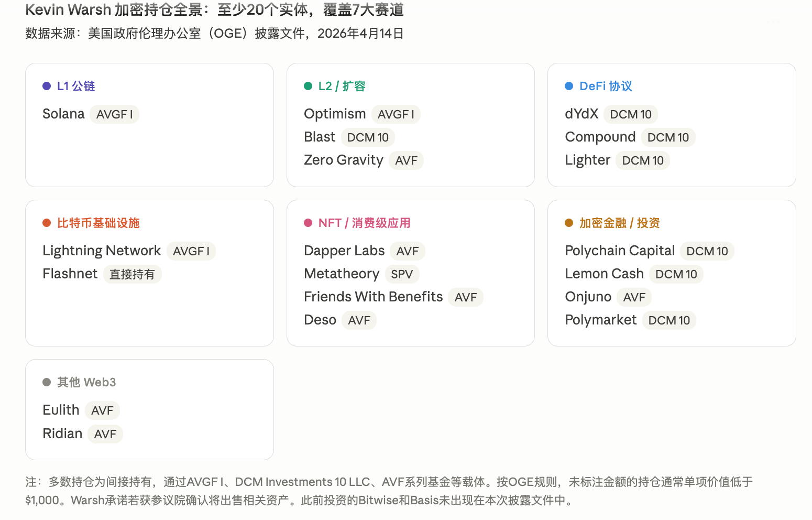The width and height of the screenshot is (812, 520).
Task: Click the amber dot beside 加密金融 / 投资
Action: [x=569, y=223]
